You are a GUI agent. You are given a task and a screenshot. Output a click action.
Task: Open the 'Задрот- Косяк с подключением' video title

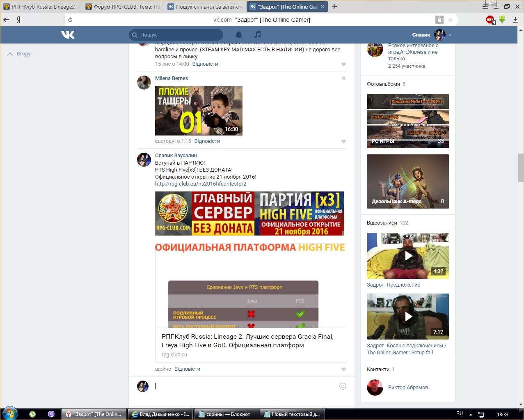407,349
